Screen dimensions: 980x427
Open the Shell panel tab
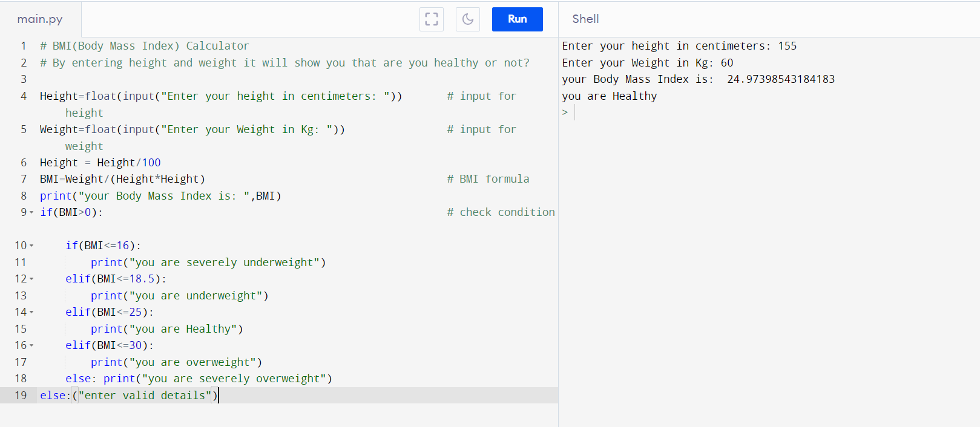point(585,19)
